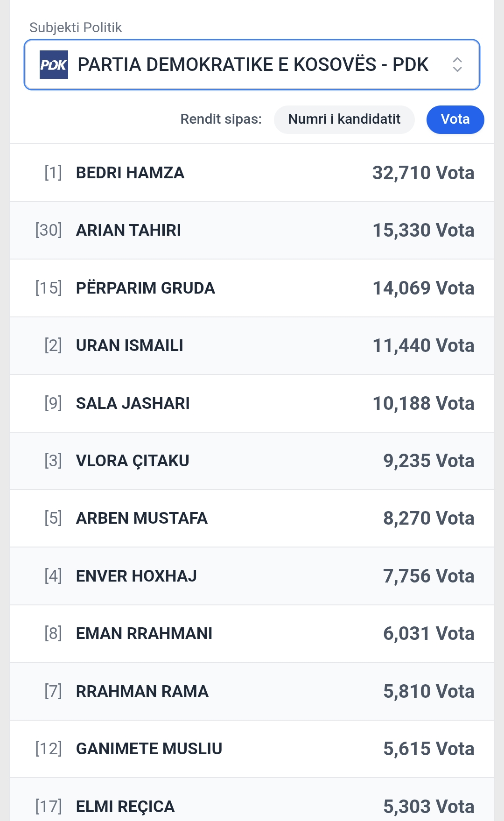Click RRAHMAN RAMA candidate name
This screenshot has width=504, height=821.
click(x=142, y=691)
